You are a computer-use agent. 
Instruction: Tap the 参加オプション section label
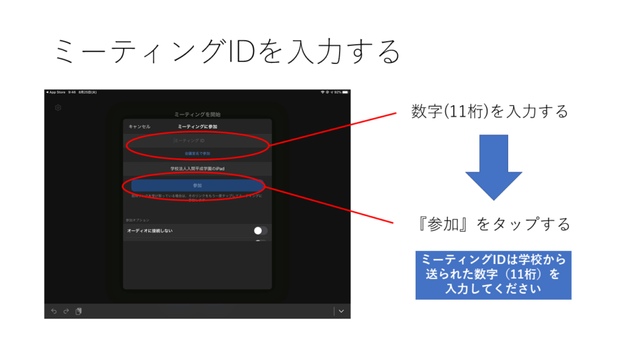click(138, 221)
